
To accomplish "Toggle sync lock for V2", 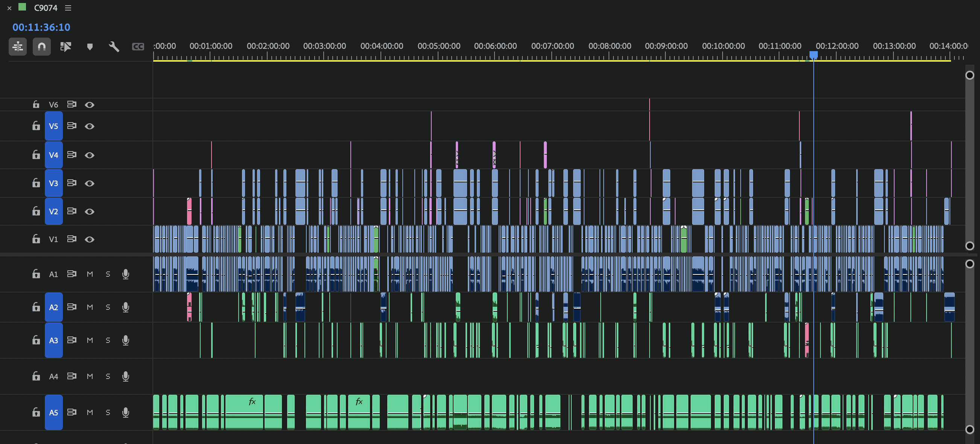I will (x=72, y=211).
